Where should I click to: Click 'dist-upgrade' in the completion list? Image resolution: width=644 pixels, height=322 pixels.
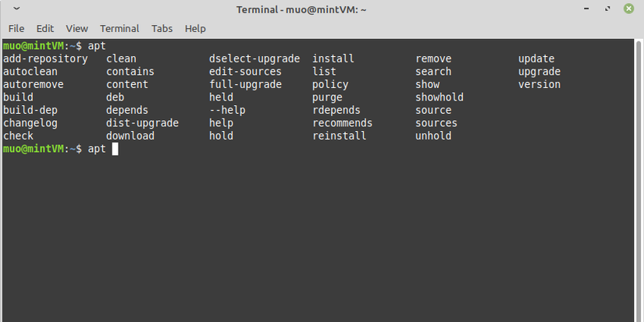coord(142,123)
